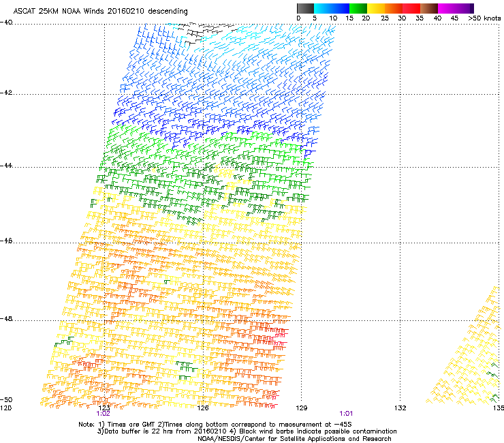Viewport: 504px width, 443px height.
Task: Click the yellow 20-25 knots color band
Action: pos(376,8)
